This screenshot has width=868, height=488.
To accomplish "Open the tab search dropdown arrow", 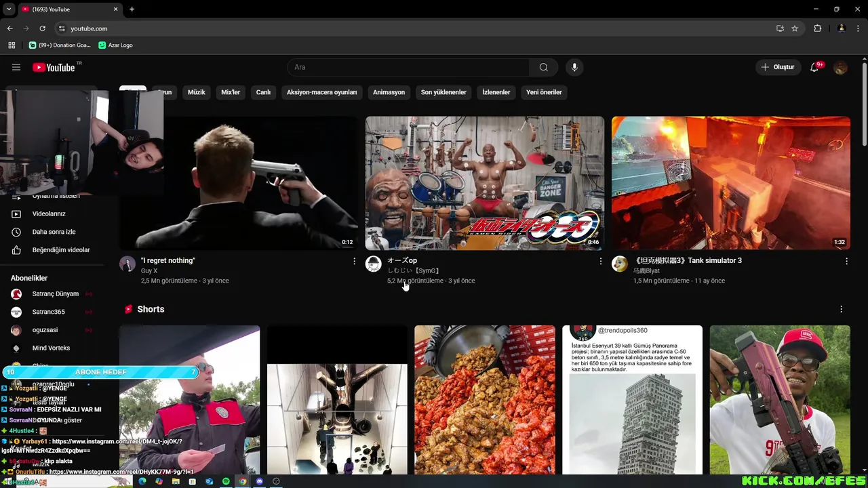I will pyautogui.click(x=9, y=9).
